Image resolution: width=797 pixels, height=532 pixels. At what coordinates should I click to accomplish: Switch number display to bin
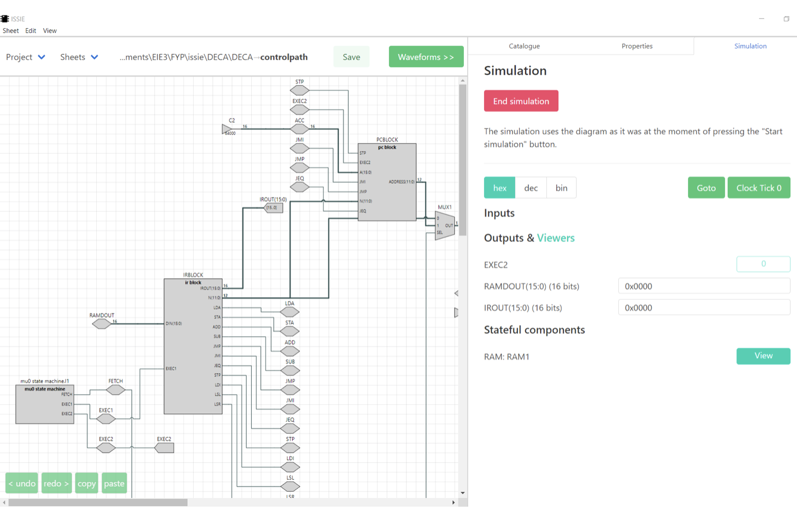click(x=561, y=188)
